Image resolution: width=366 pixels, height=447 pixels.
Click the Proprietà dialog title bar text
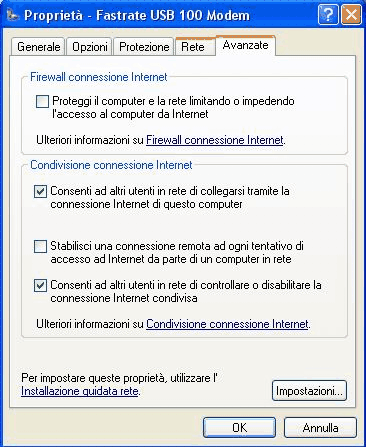pyautogui.click(x=137, y=15)
